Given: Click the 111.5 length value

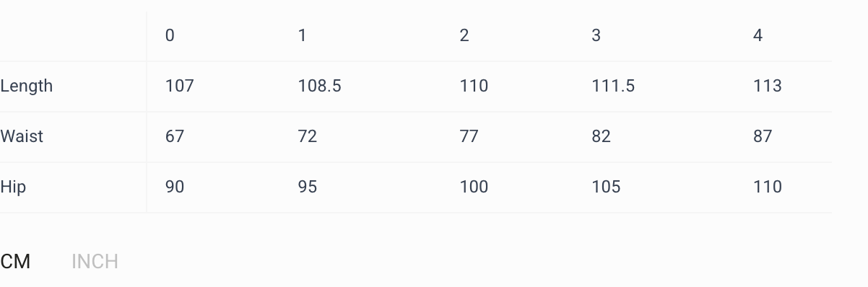Looking at the screenshot, I should [x=613, y=86].
